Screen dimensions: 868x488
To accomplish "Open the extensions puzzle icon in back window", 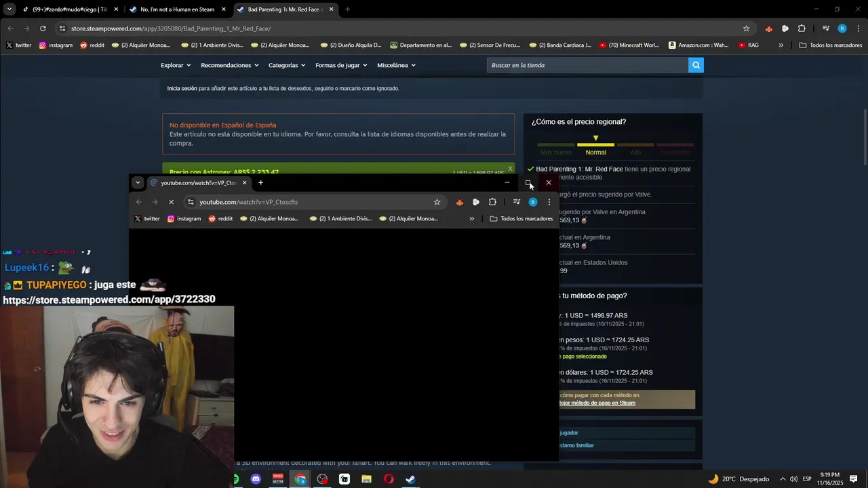I will pos(802,28).
